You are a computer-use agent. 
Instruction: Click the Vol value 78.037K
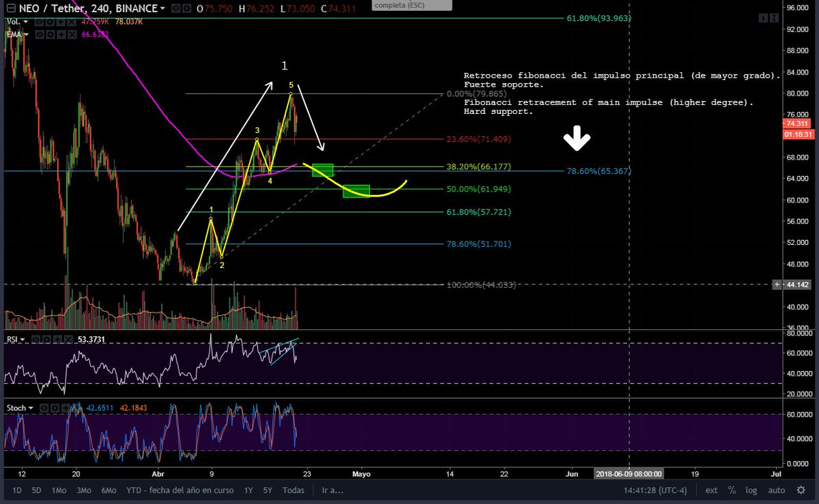(x=129, y=22)
